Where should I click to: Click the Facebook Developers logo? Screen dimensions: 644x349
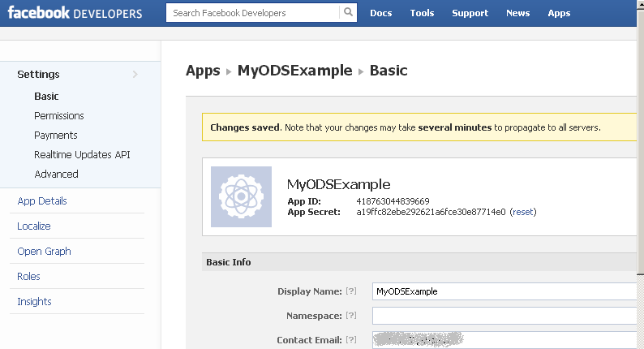(75, 14)
